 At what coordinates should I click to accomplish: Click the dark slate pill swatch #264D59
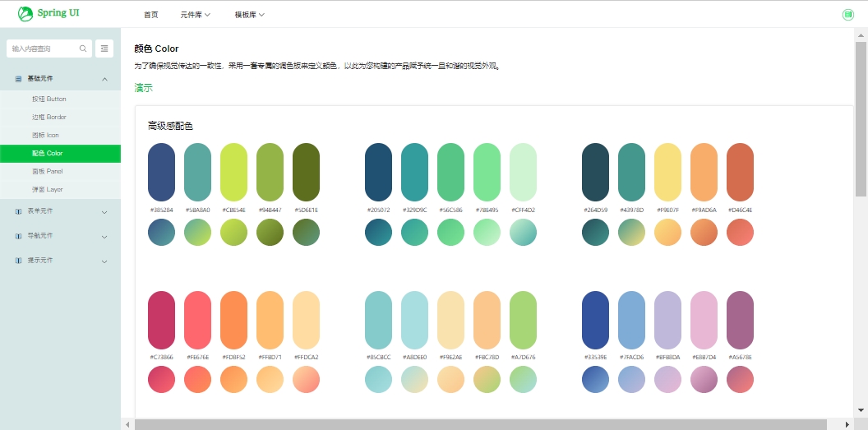tap(596, 172)
